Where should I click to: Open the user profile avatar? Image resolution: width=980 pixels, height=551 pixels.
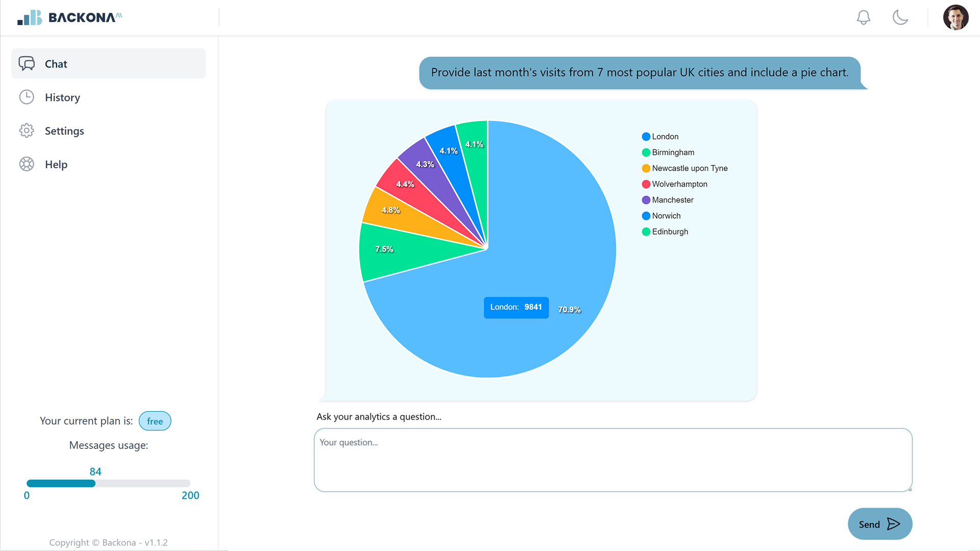(x=955, y=18)
